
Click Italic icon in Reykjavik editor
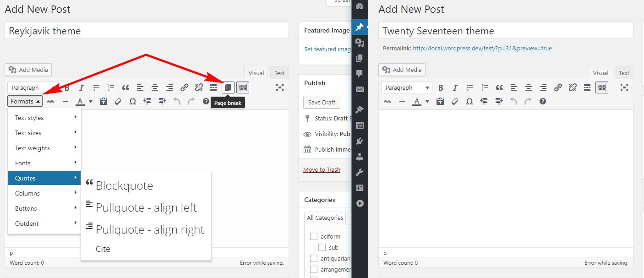pos(82,87)
